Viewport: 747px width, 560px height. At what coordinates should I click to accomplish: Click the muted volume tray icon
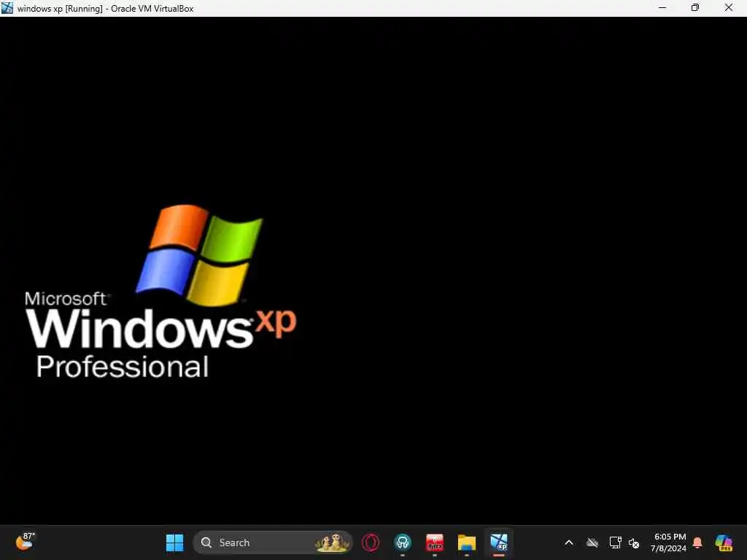[634, 542]
